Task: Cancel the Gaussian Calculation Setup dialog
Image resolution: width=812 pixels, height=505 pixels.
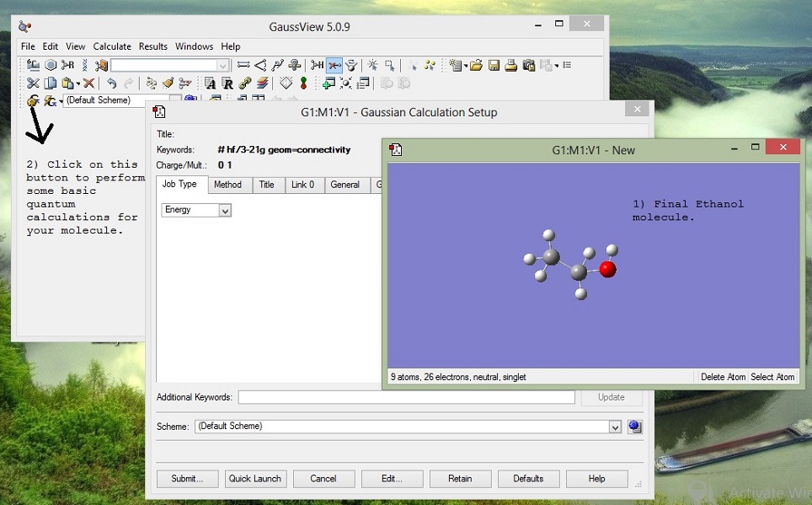Action: [323, 479]
